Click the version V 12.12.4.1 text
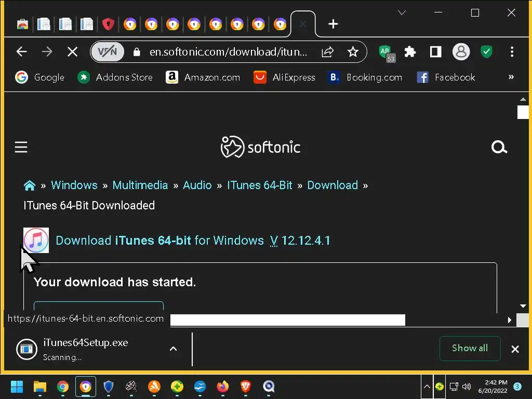532x399 pixels. coord(300,241)
